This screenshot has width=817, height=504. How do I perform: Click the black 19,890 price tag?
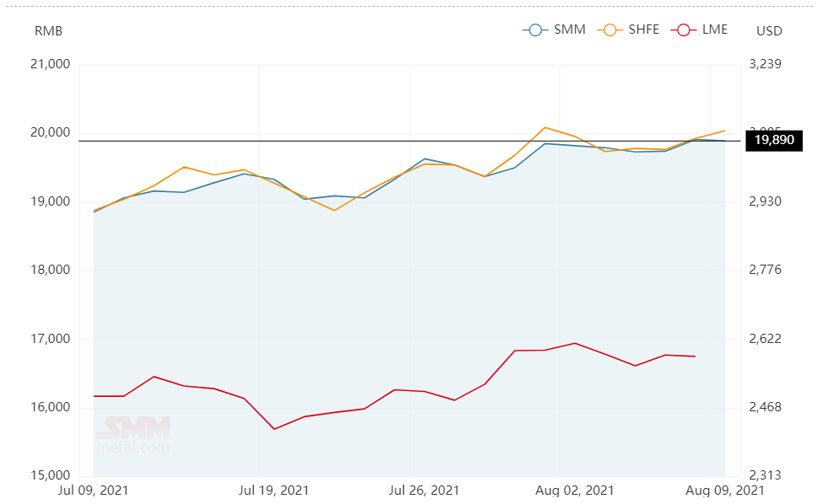click(774, 140)
